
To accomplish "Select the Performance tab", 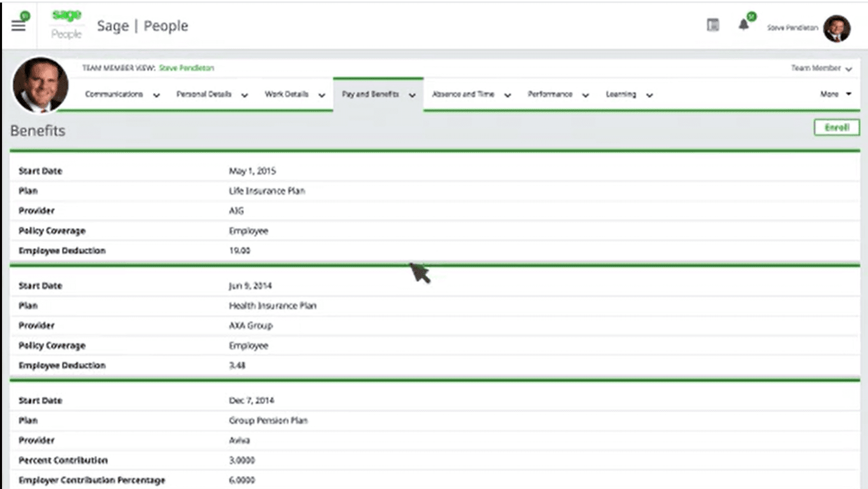I will point(550,95).
